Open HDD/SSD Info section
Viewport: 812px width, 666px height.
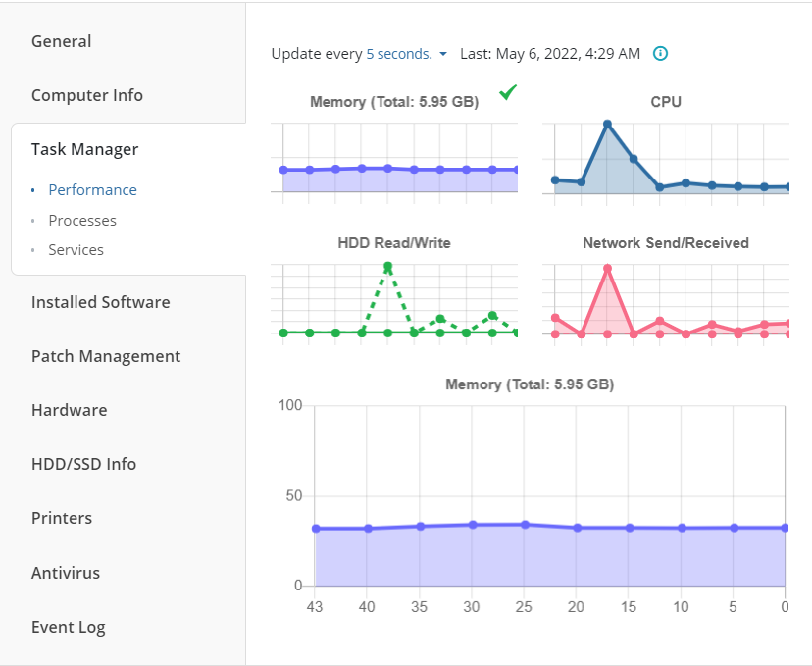point(84,464)
